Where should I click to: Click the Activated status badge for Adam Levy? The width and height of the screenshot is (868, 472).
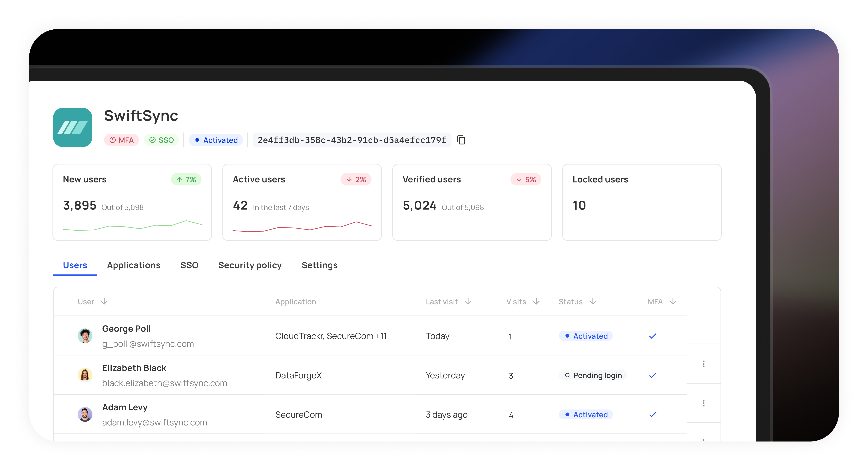click(586, 415)
